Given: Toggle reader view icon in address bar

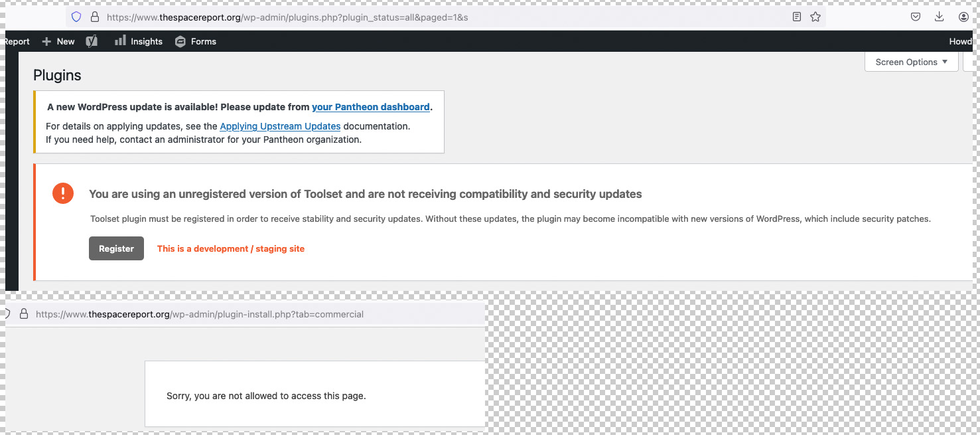Looking at the screenshot, I should point(797,17).
